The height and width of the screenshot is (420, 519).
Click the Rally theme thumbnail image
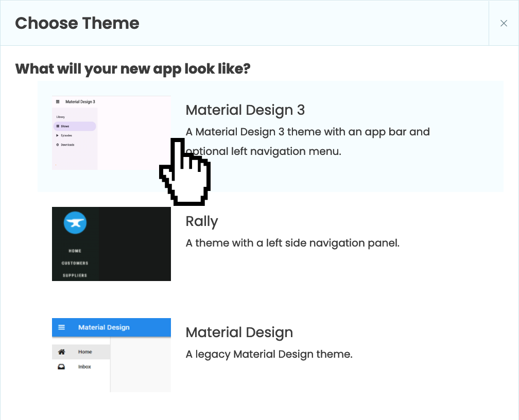(111, 243)
